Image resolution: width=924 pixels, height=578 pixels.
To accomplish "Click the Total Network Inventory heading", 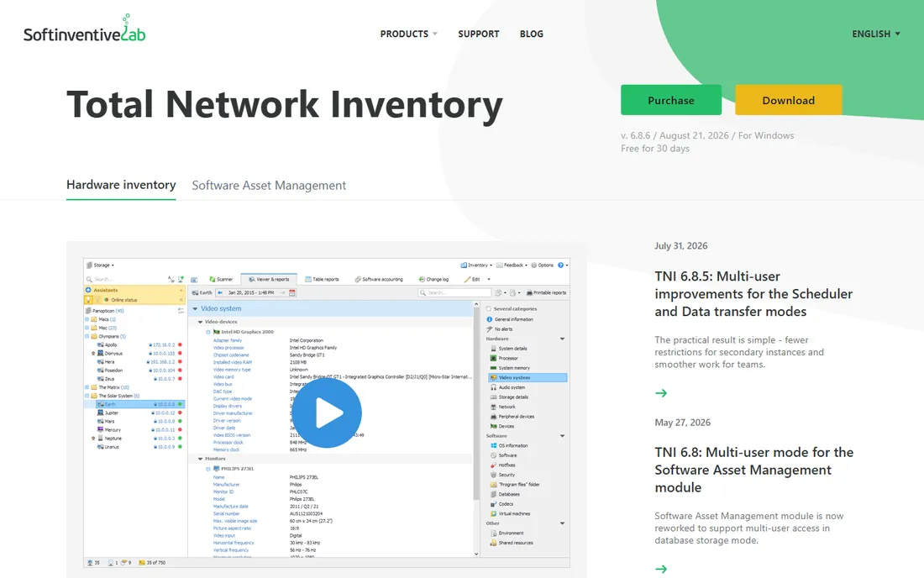I will click(x=285, y=104).
